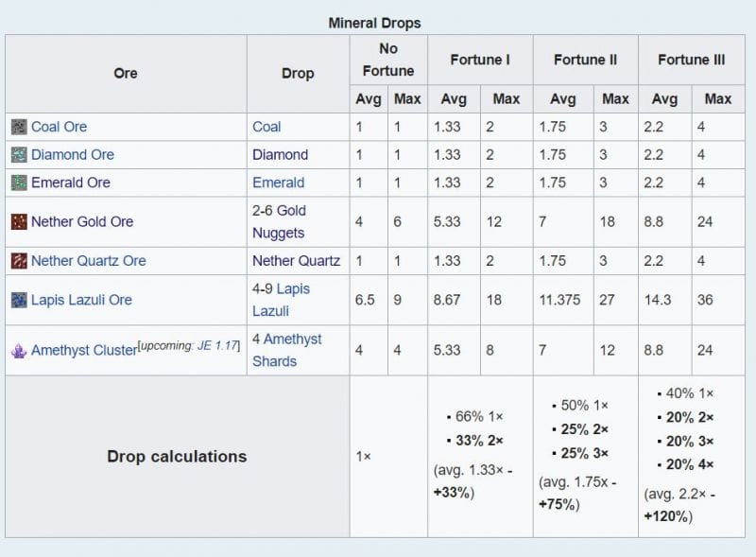Image resolution: width=756 pixels, height=557 pixels.
Task: Follow the Emerald Ore link
Action: pyautogui.click(x=70, y=183)
